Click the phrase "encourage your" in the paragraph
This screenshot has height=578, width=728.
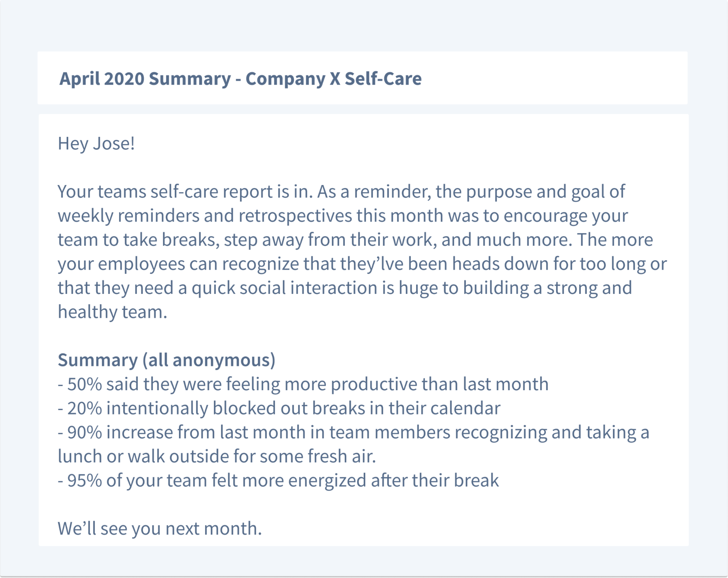pyautogui.click(x=565, y=216)
